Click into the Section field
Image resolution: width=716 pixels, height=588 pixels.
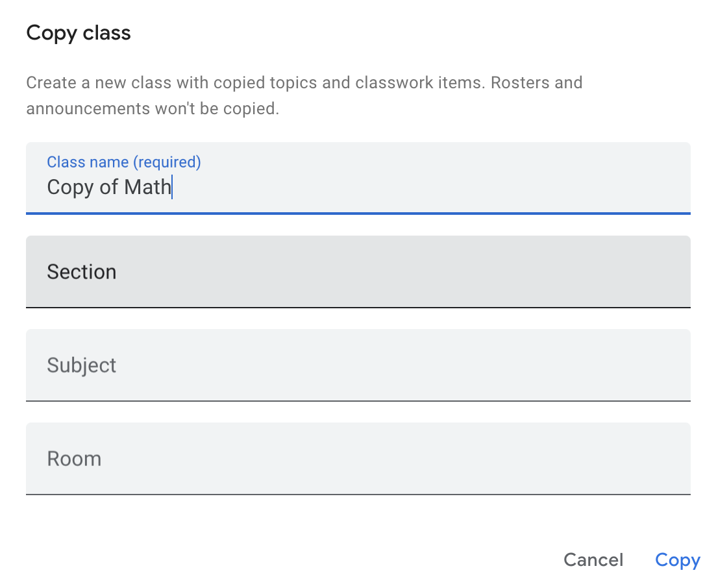[x=358, y=271]
